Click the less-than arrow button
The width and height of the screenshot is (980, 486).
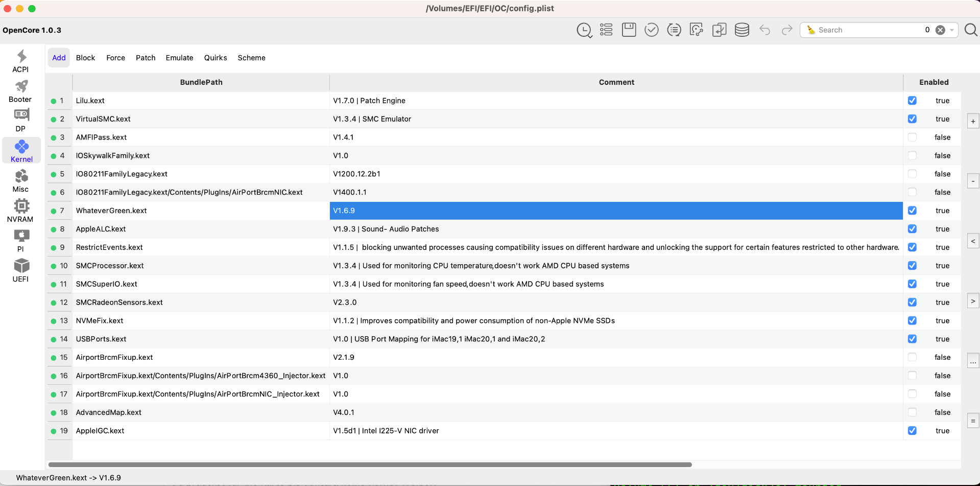(973, 241)
